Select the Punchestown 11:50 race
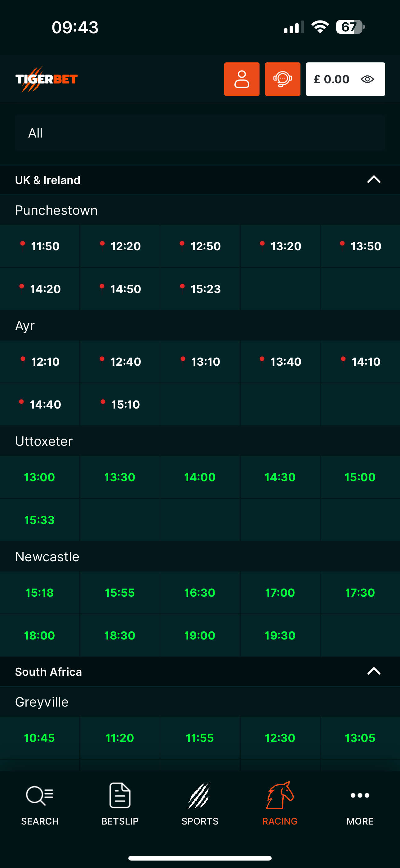Image resolution: width=400 pixels, height=868 pixels. coord(40,246)
